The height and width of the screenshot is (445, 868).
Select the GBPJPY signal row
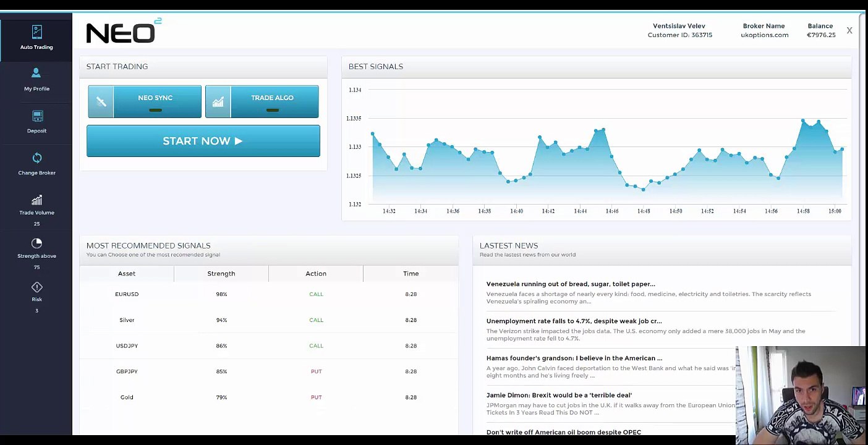(269, 371)
